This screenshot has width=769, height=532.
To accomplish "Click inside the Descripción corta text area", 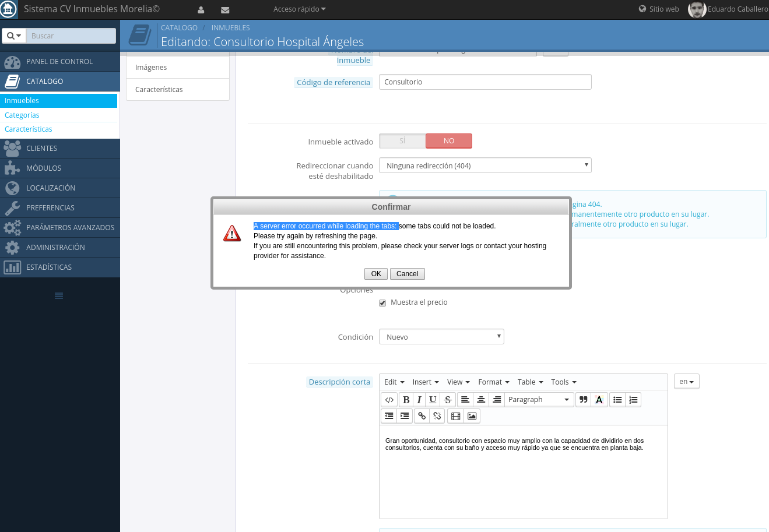I will (523, 472).
